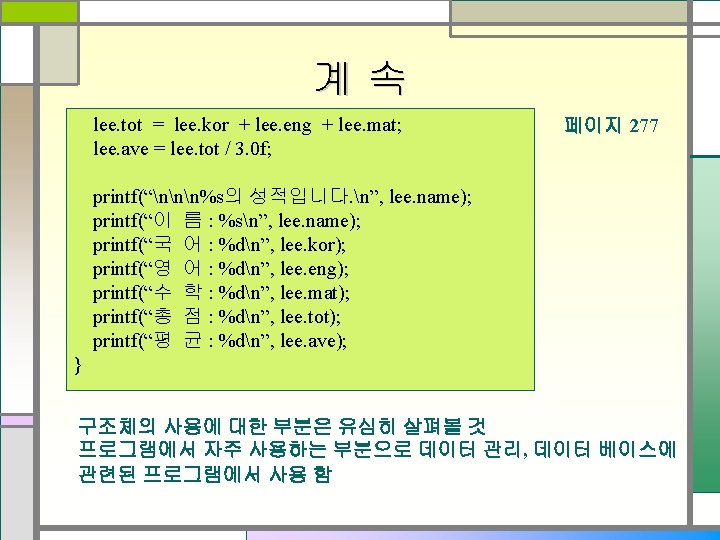Select the printf line containing '성적입니다'
Screen dimensions: 720x540
tap(282, 197)
